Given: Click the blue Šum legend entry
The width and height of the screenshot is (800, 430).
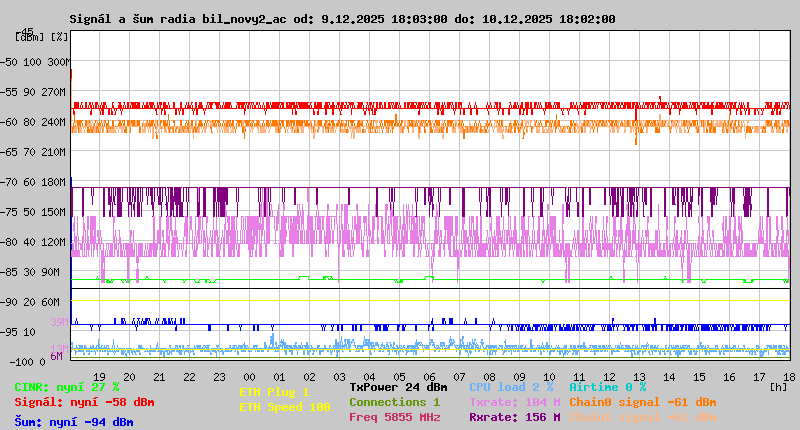Looking at the screenshot, I should [x=73, y=422].
